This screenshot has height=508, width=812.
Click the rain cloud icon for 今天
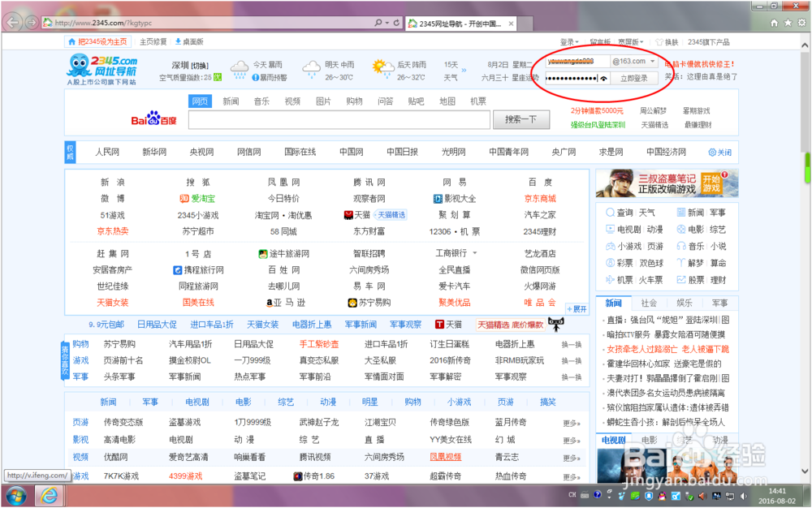tap(240, 70)
